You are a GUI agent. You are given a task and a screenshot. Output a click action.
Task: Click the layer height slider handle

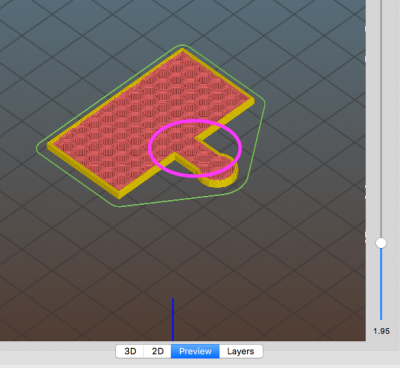point(381,243)
